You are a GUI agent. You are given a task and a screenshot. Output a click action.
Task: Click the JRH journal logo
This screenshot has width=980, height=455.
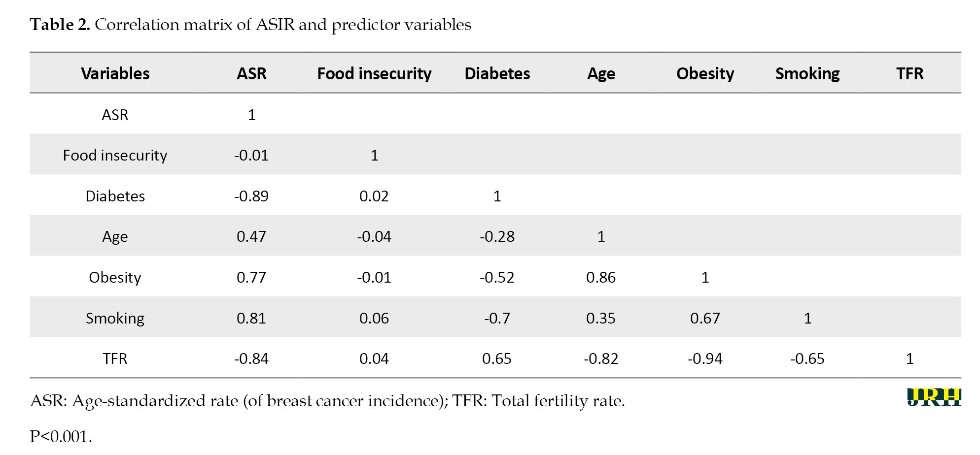click(x=934, y=397)
